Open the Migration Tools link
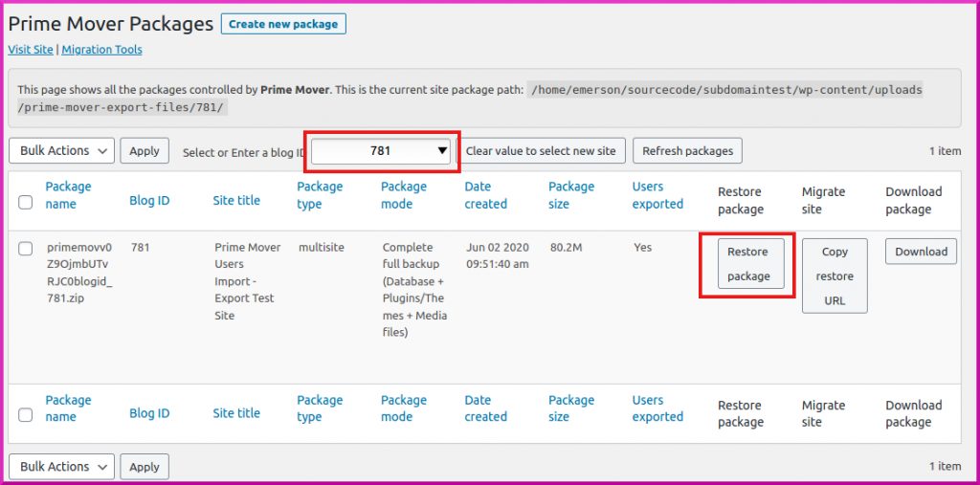 tap(101, 50)
